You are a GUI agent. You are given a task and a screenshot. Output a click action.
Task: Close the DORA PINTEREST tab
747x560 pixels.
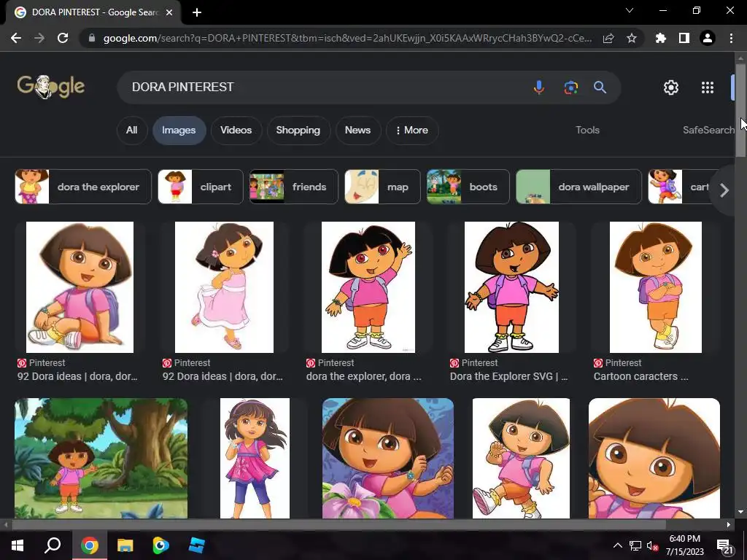(x=169, y=12)
